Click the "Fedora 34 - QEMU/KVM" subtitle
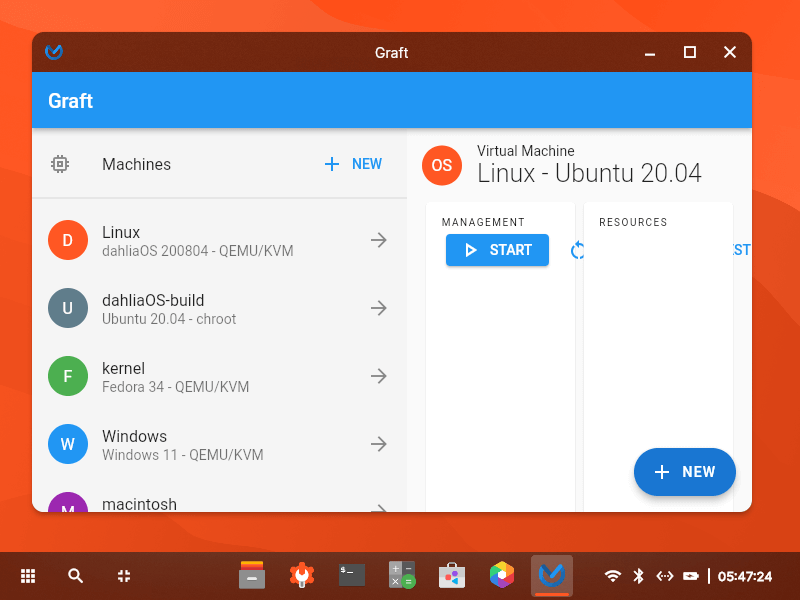The width and height of the screenshot is (800, 600). click(176, 387)
